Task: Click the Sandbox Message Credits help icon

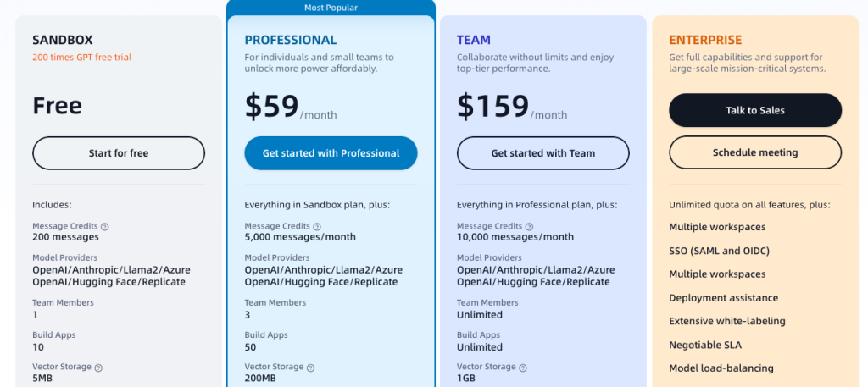Action: coord(105,227)
